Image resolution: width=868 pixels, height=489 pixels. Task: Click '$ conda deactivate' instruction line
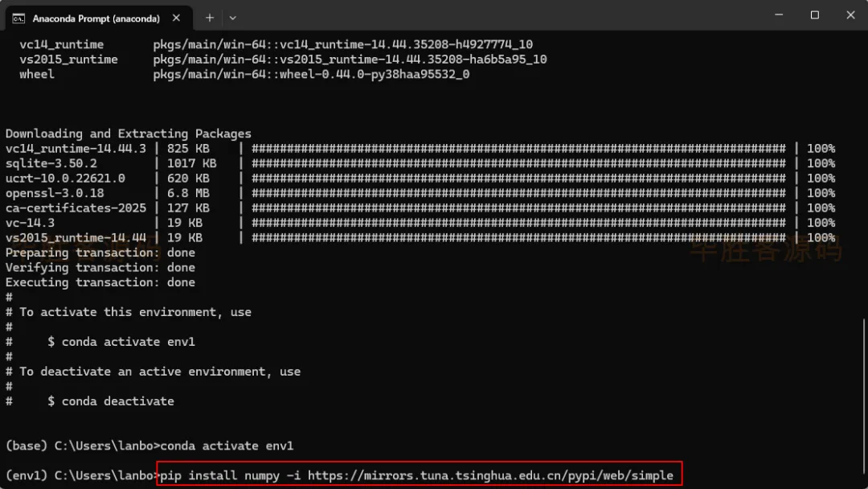(x=111, y=401)
